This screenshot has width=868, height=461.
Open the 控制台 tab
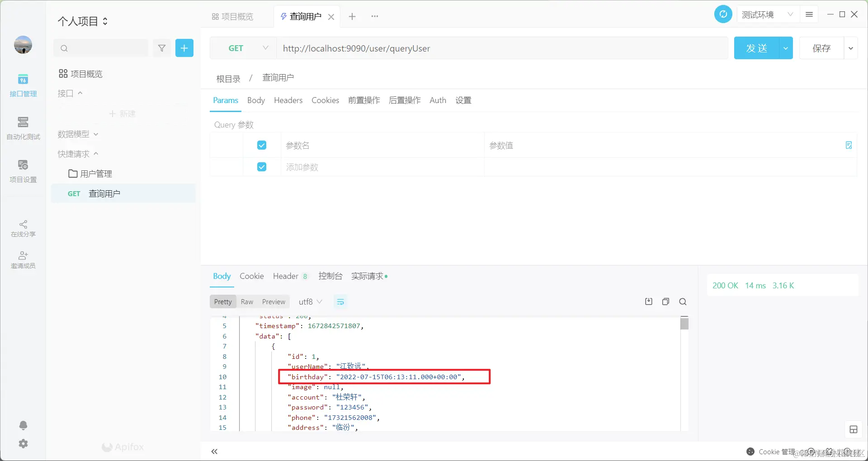pos(330,276)
